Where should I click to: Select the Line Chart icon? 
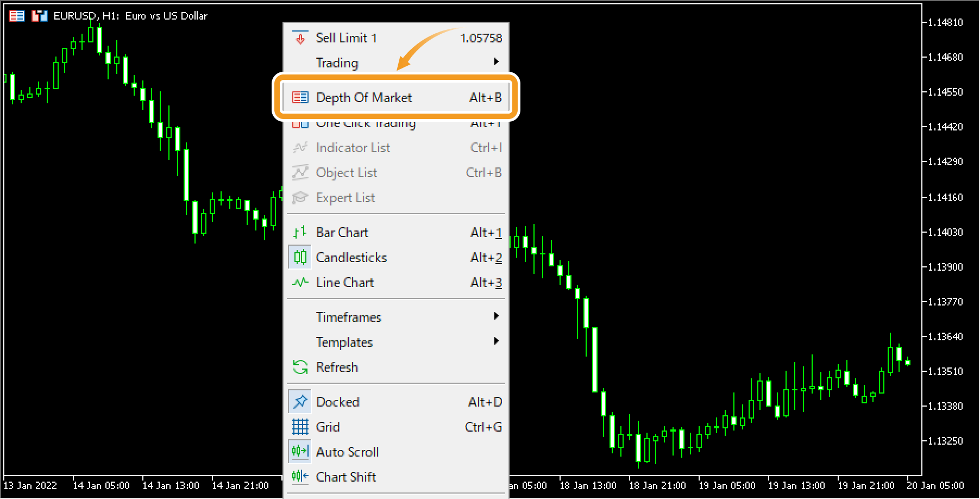point(299,282)
